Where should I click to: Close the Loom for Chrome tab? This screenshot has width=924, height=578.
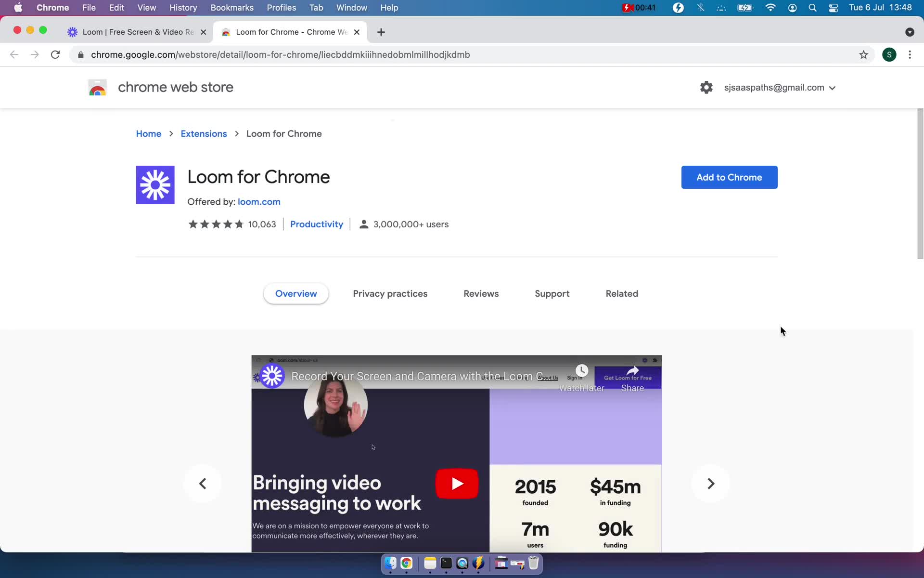pyautogui.click(x=357, y=32)
